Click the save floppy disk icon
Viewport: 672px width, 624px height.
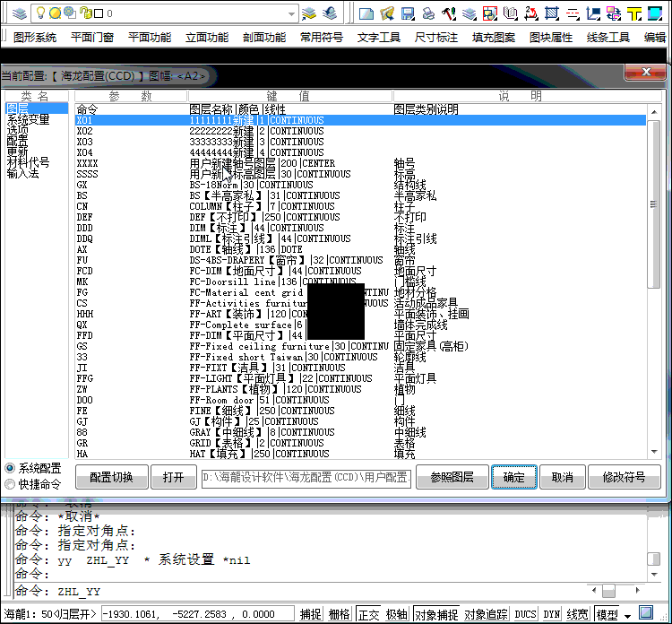[x=408, y=13]
